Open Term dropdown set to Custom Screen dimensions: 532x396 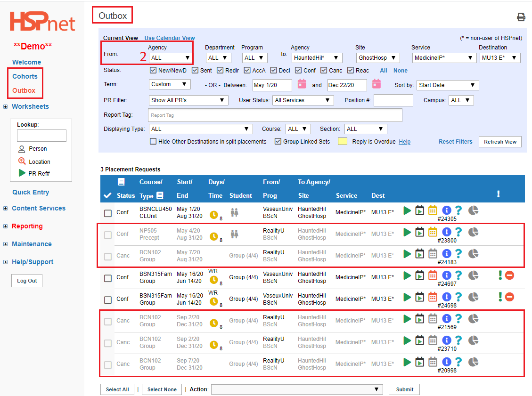click(170, 84)
